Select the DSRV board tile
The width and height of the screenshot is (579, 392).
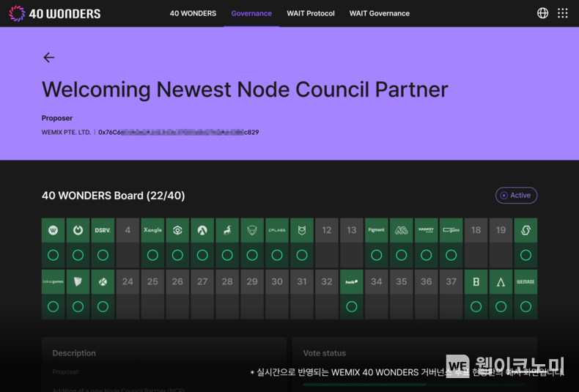click(x=103, y=230)
